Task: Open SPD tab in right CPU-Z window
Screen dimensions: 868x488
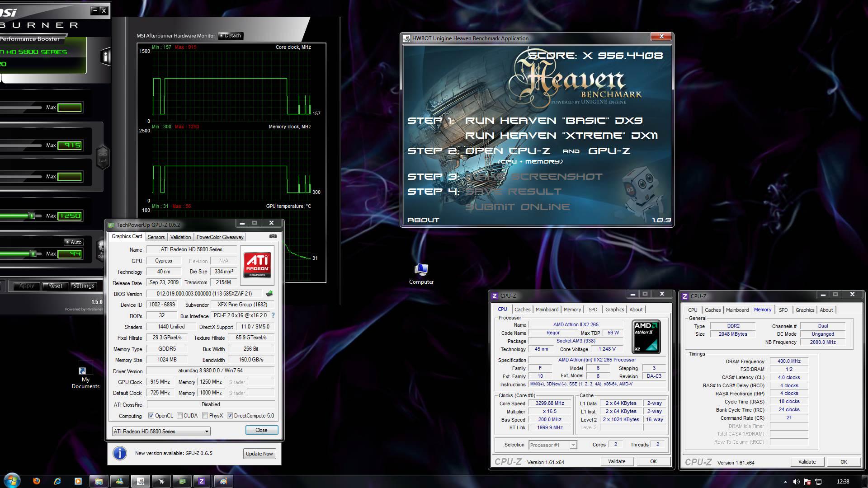Action: [783, 310]
